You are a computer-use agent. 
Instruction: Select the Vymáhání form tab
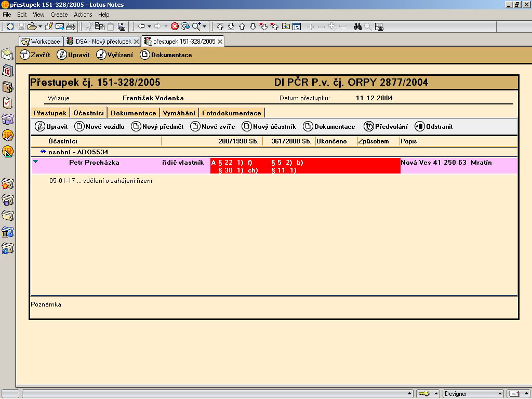[x=179, y=113]
